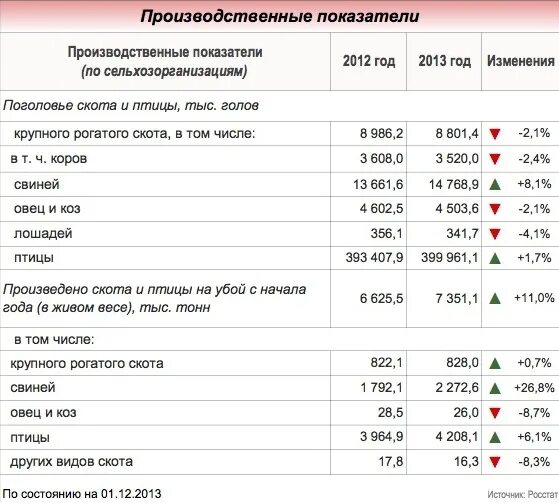
Task: Click the 'других видов скота' row label
Action: point(71,462)
